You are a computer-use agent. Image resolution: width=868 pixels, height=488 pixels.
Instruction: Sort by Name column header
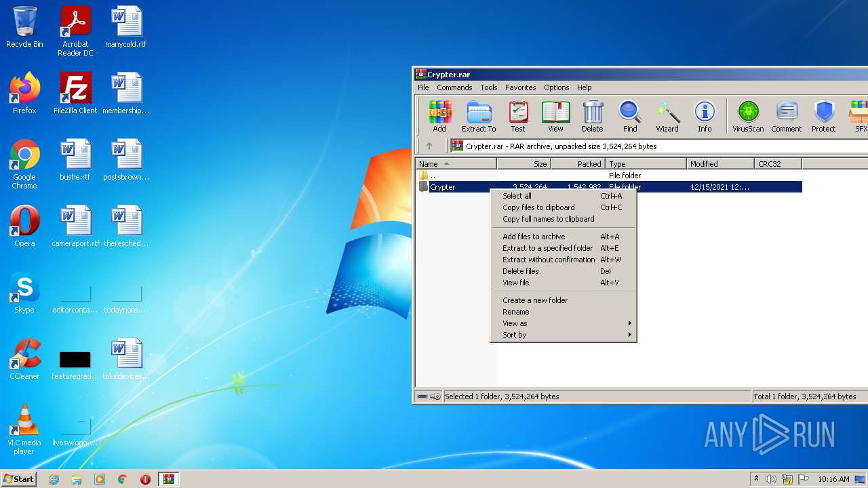coord(456,163)
